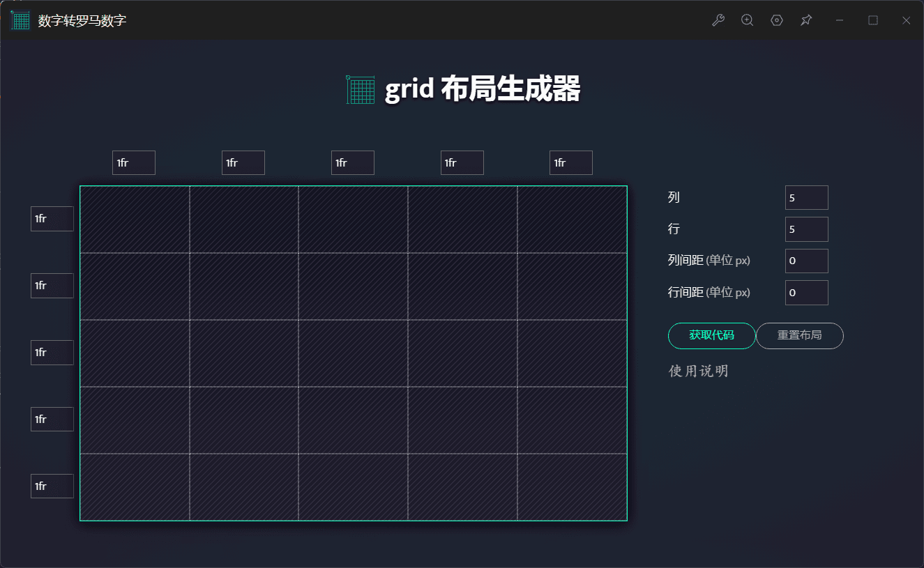Screen dimensions: 924x568
Task: Edit the third row's 1fr size field
Action: click(52, 352)
